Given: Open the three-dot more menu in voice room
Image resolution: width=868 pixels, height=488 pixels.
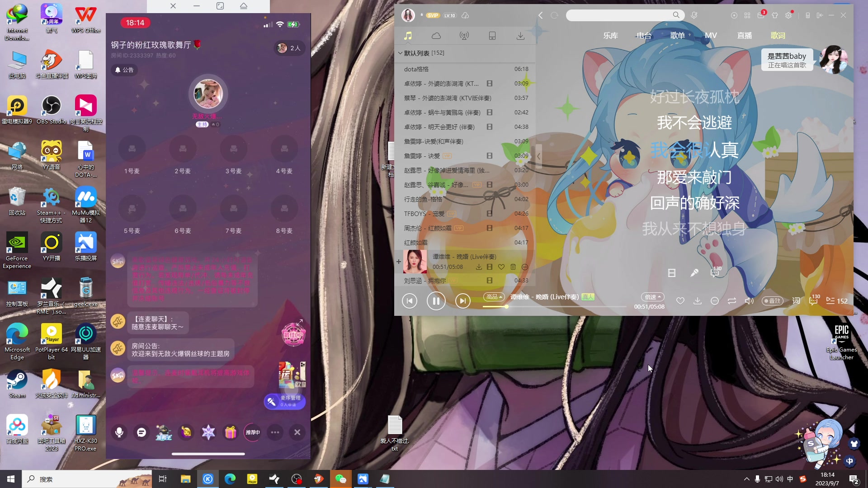Looking at the screenshot, I should click(x=275, y=432).
